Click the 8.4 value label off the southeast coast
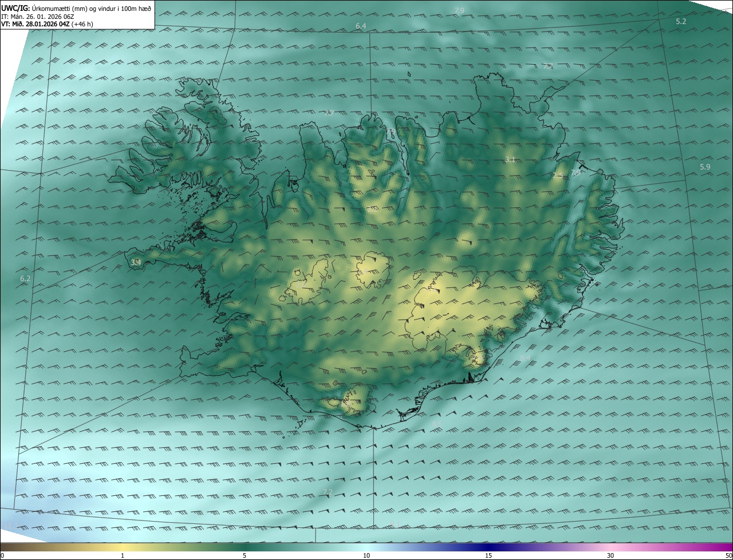 525,358
